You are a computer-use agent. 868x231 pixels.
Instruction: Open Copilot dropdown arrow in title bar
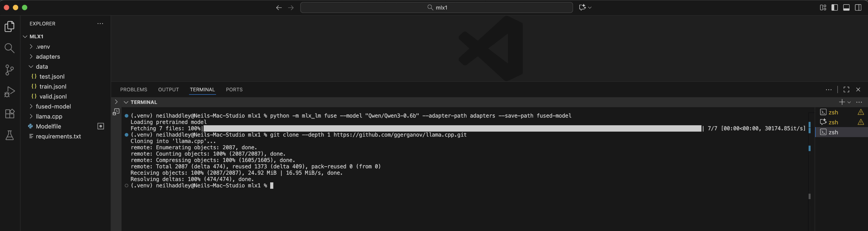coord(590,7)
